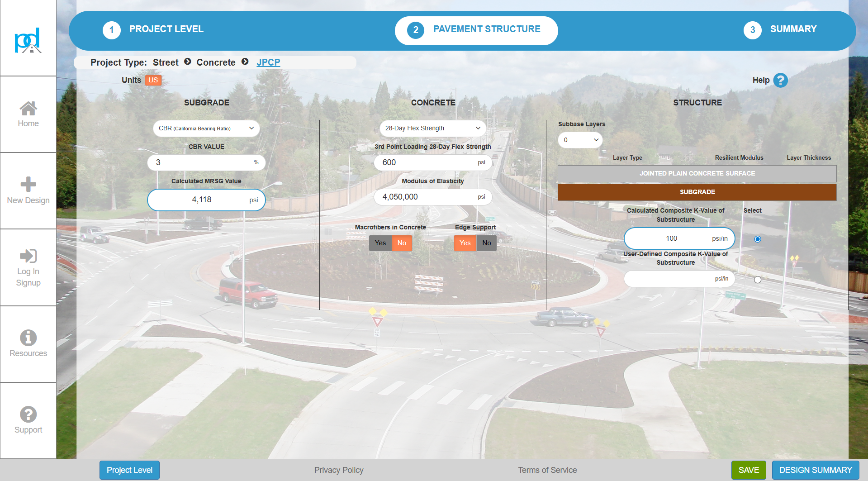Screen dimensions: 868x481
Task: Click the CBR Value input field
Action: [x=201, y=162]
